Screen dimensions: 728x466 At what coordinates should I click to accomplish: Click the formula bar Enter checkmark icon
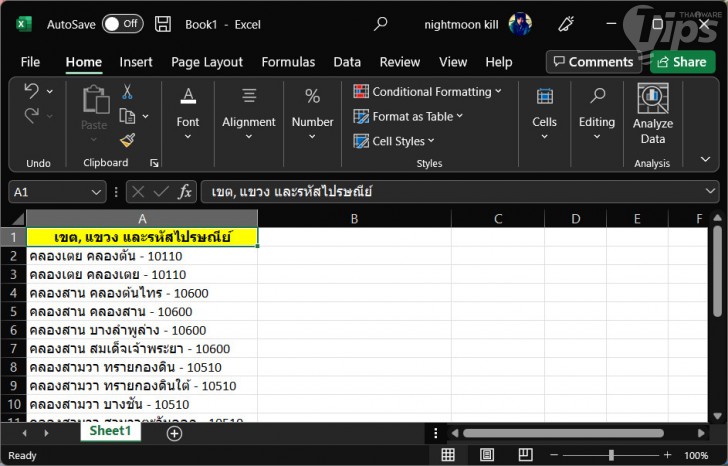[x=161, y=192]
